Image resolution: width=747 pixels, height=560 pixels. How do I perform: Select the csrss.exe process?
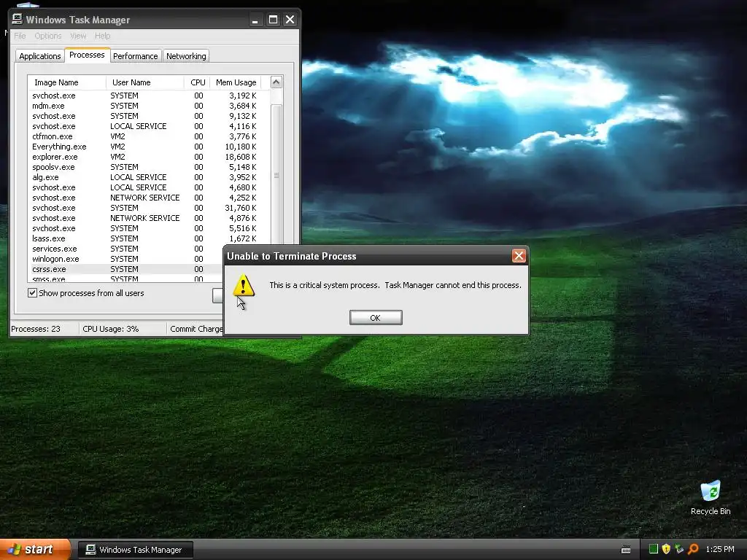126,269
